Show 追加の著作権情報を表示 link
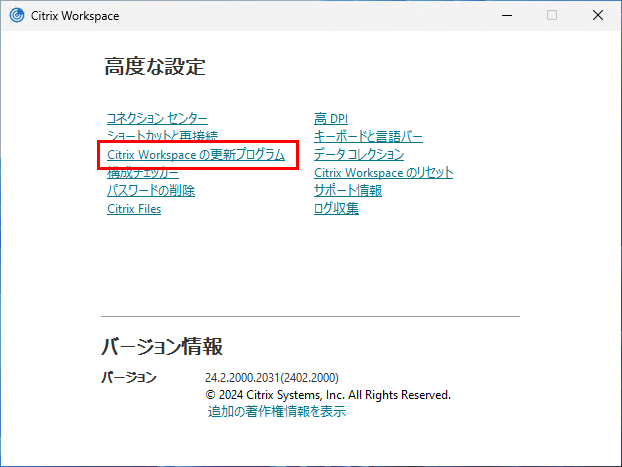Viewport: 622px width, 467px height. [277, 411]
